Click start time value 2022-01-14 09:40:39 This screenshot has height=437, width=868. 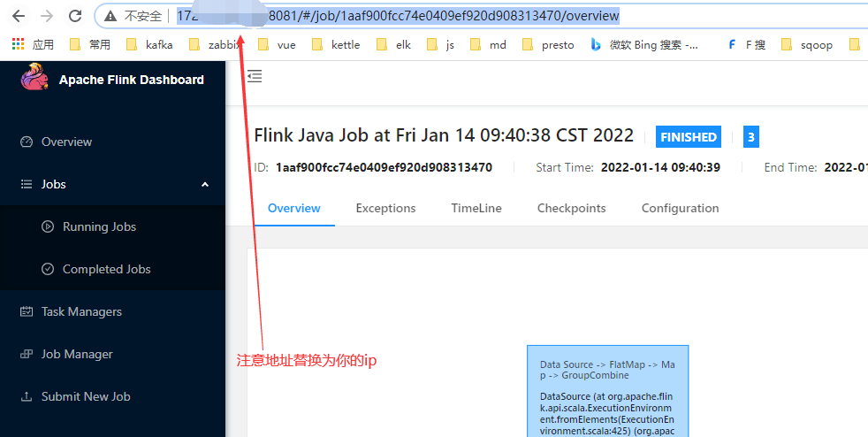[660, 167]
